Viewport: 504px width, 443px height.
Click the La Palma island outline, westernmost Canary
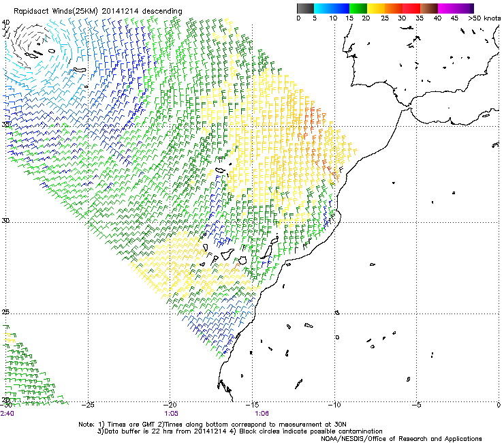206,247
